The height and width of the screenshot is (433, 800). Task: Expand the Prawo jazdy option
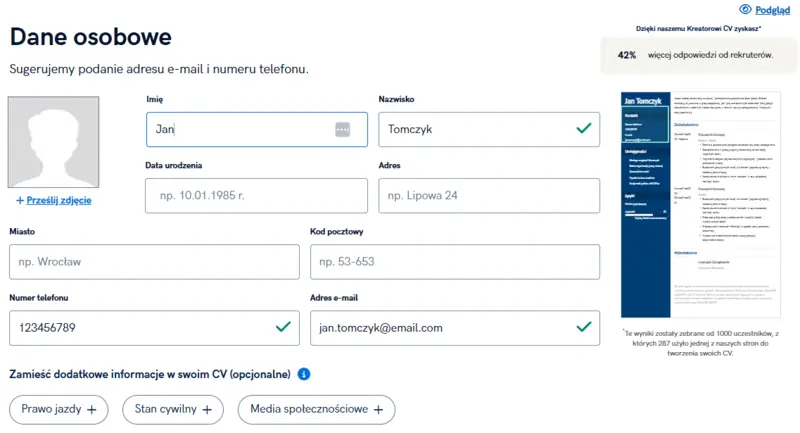pyautogui.click(x=59, y=409)
